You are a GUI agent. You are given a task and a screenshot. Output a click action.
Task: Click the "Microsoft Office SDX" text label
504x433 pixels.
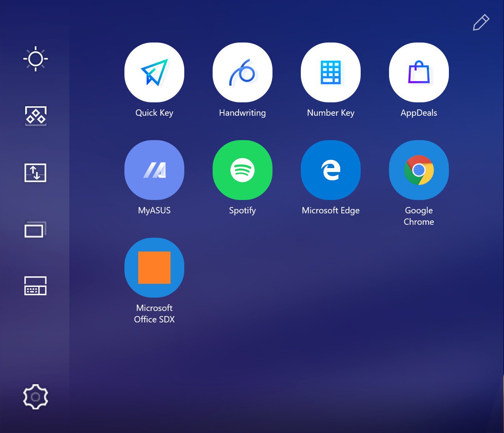[x=154, y=314]
